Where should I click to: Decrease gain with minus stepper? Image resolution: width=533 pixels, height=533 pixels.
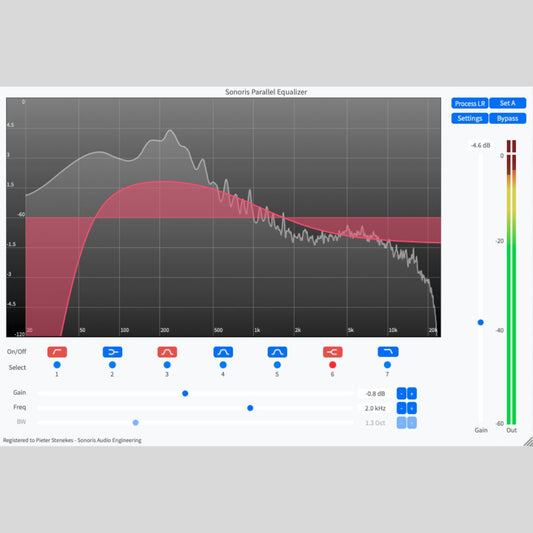coord(401,394)
